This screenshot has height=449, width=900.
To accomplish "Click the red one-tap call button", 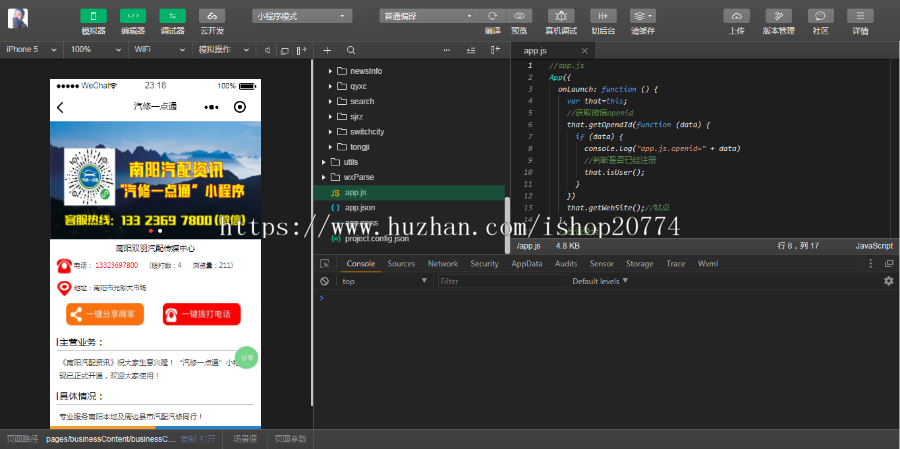I will pyautogui.click(x=202, y=314).
